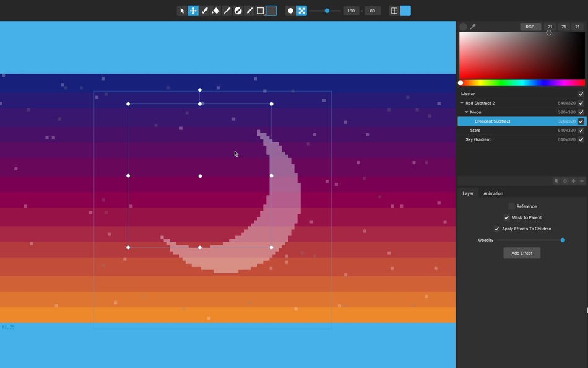The width and height of the screenshot is (588, 368).
Task: Open the Layer tab
Action: 468,193
